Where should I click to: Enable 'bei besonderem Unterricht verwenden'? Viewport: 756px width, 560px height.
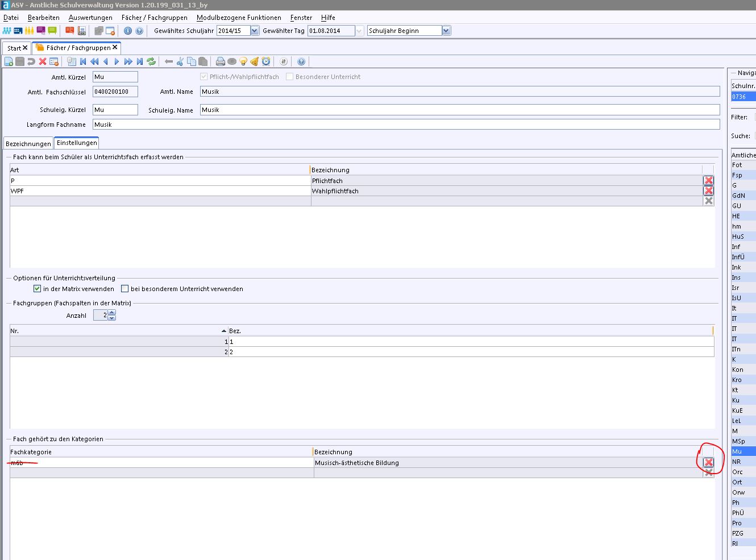coord(125,289)
